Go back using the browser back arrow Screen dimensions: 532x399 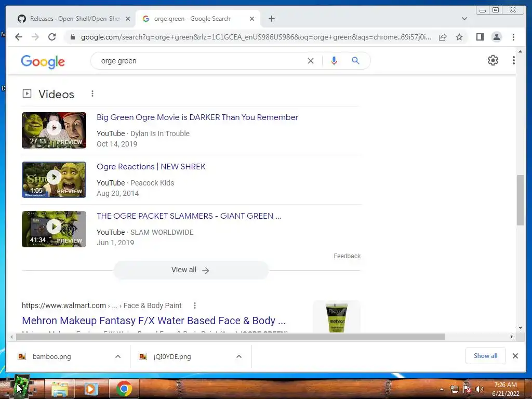(19, 37)
